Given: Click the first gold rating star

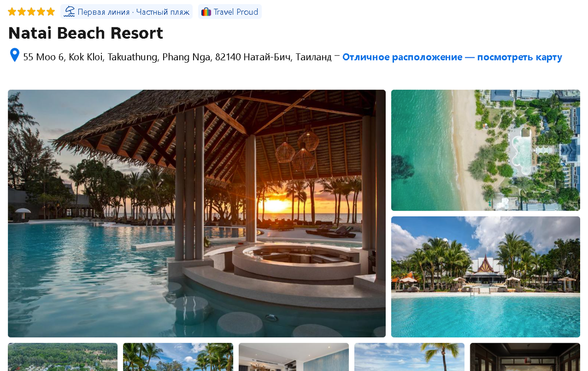Looking at the screenshot, I should point(13,12).
